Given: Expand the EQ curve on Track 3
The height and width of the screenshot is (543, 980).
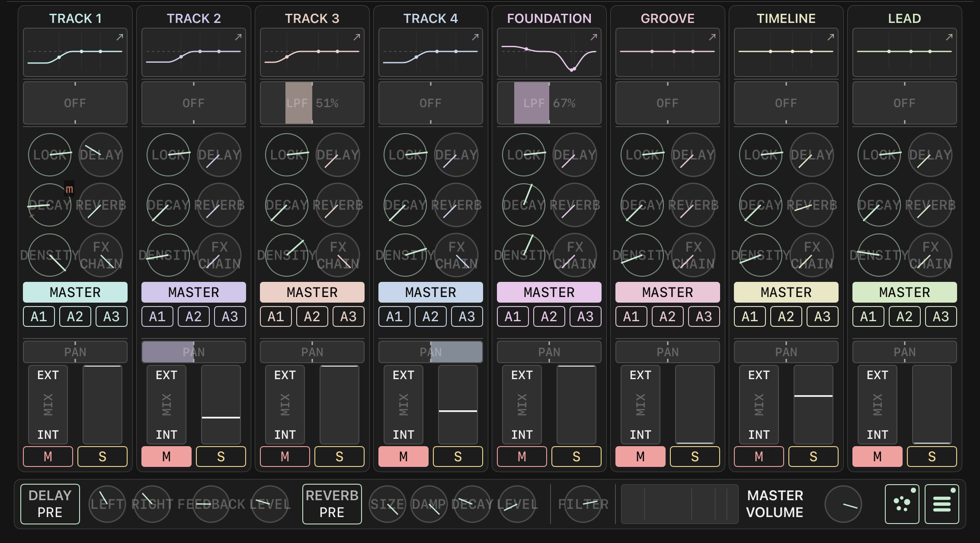Looking at the screenshot, I should [x=357, y=37].
